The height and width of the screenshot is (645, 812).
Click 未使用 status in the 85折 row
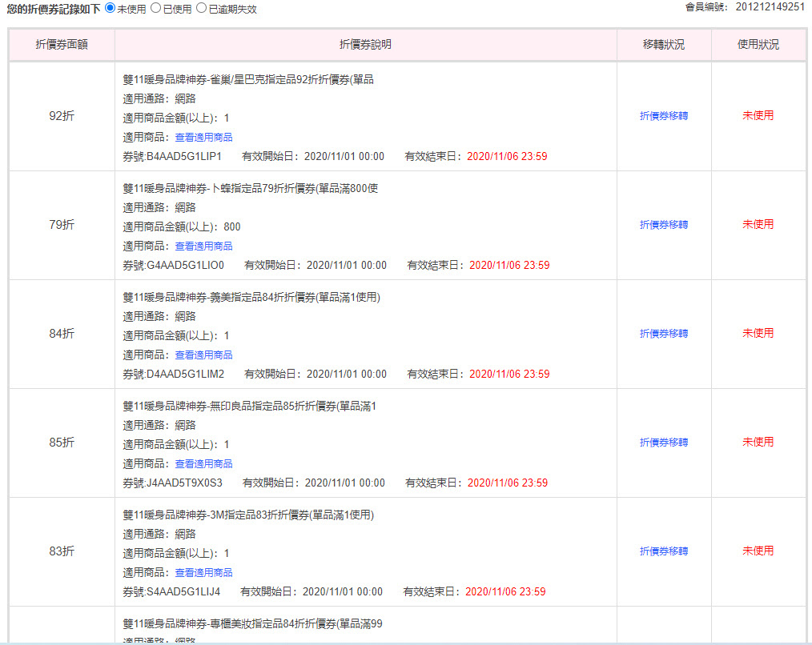758,442
